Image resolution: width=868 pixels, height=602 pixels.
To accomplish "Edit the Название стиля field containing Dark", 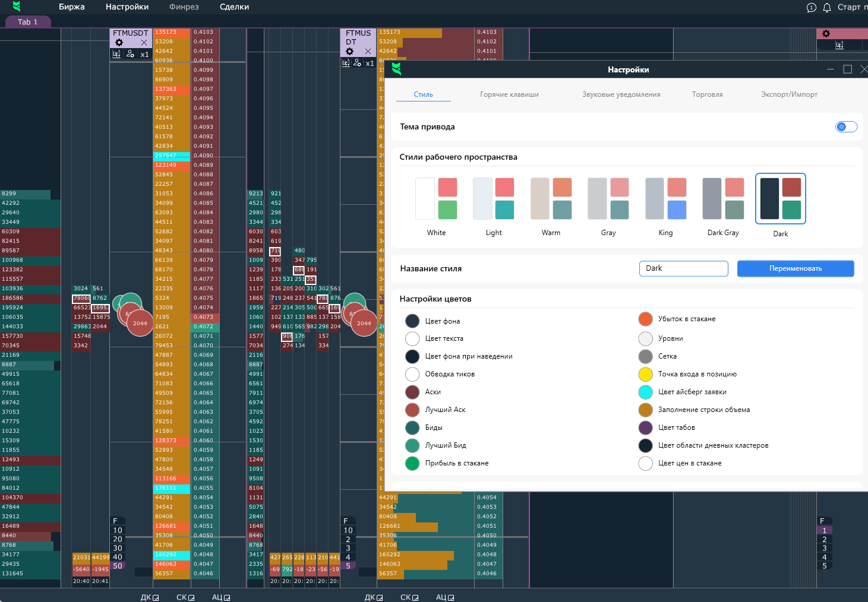I will [x=684, y=268].
